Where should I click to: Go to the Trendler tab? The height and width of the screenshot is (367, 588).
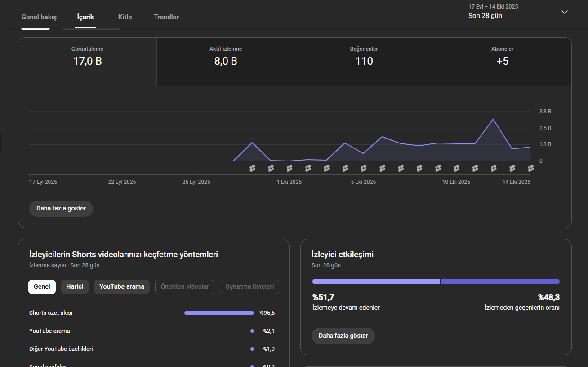tap(166, 17)
